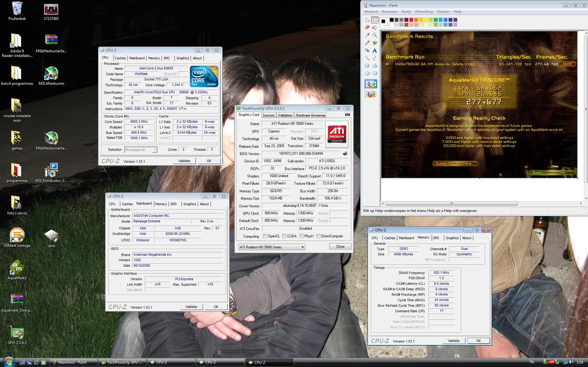Enable the CUDA checkbox in GPU-Z
The width and height of the screenshot is (588, 367).
pos(284,236)
